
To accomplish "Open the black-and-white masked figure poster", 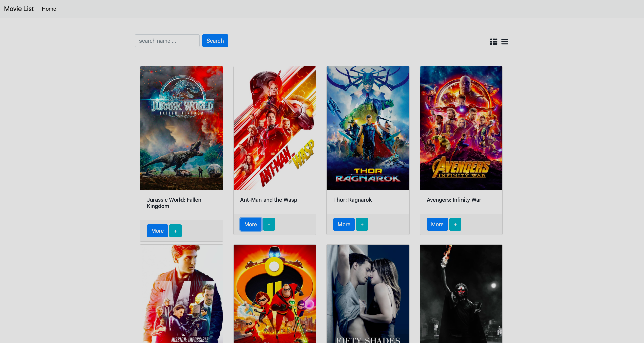I will click(x=461, y=294).
